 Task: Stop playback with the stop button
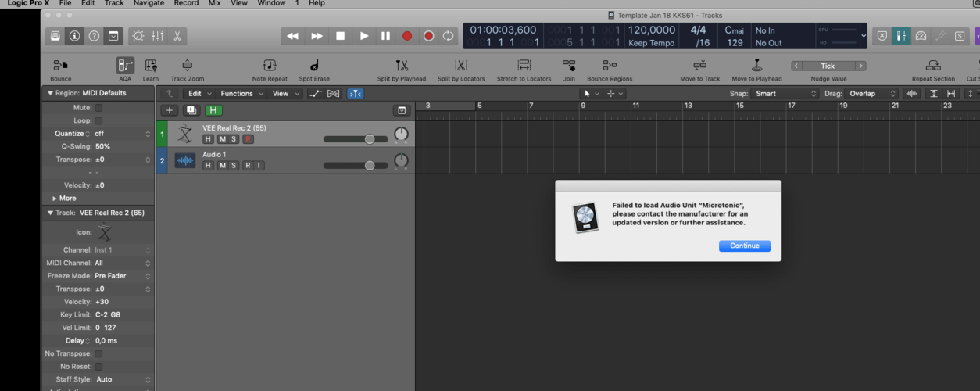340,36
